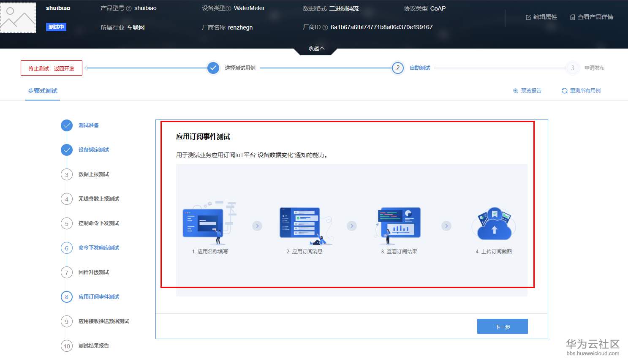Select step 3 数据上报测试

click(x=86, y=174)
